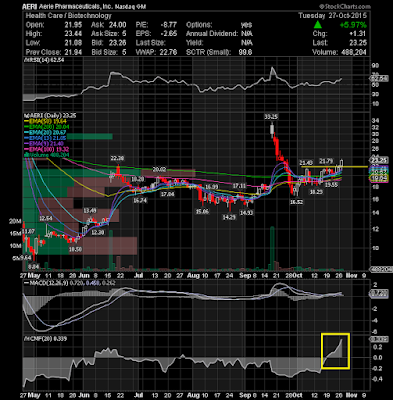Click the Open value 21.95
Viewport: 393px width, 400px height.
74,25
